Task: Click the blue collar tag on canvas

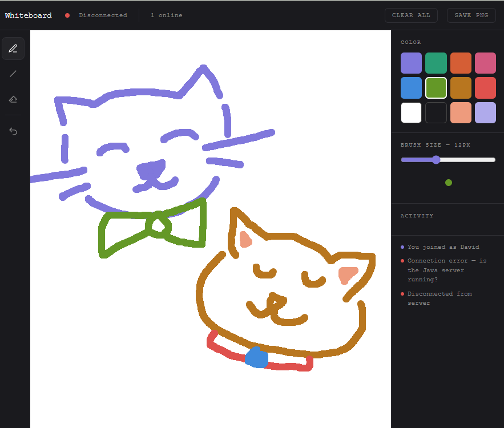Action: click(x=256, y=357)
